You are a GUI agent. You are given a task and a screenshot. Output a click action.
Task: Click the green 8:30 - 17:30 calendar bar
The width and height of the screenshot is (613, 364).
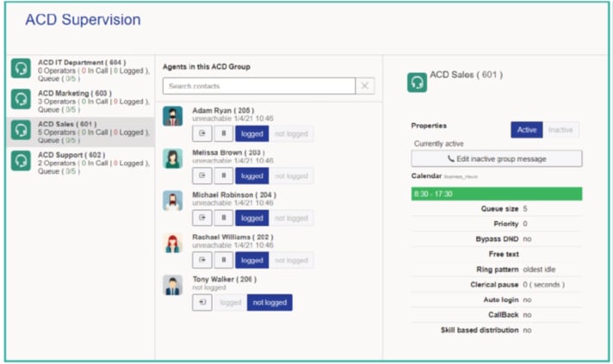[496, 194]
